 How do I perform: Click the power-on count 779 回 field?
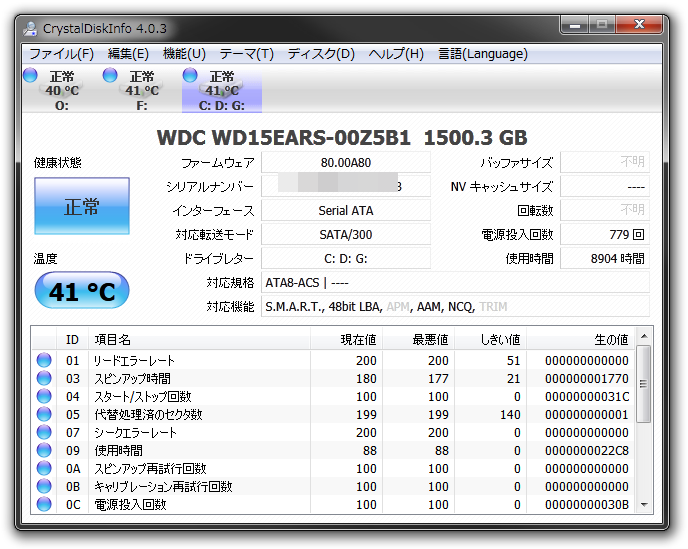605,235
